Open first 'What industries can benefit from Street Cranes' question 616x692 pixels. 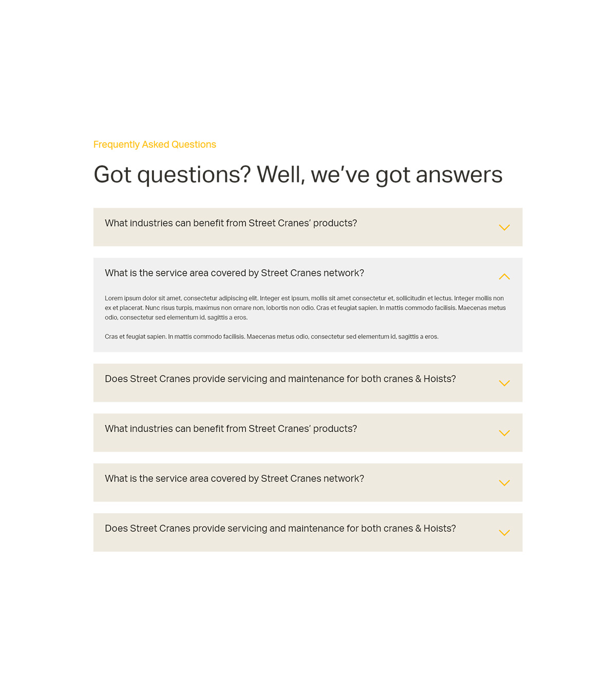pos(231,223)
